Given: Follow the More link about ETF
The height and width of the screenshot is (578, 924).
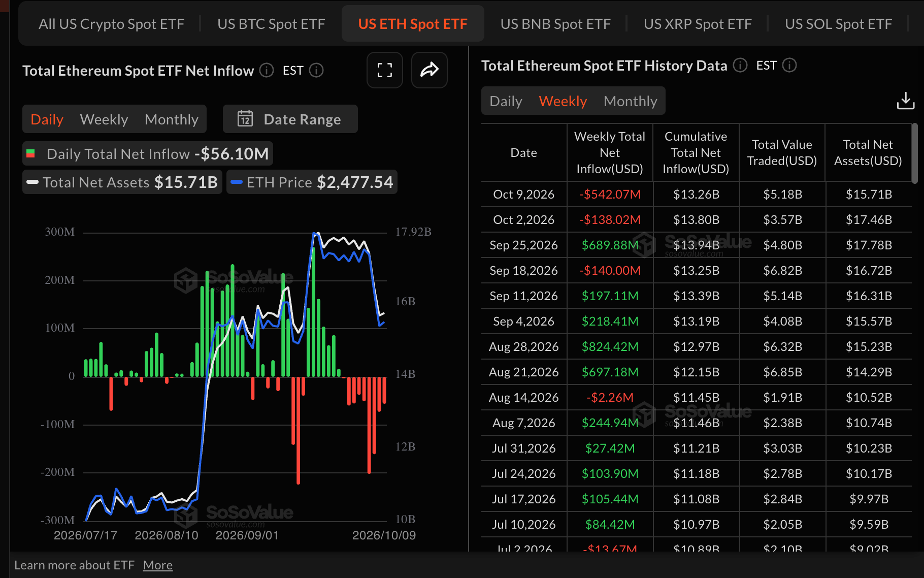Looking at the screenshot, I should [158, 565].
